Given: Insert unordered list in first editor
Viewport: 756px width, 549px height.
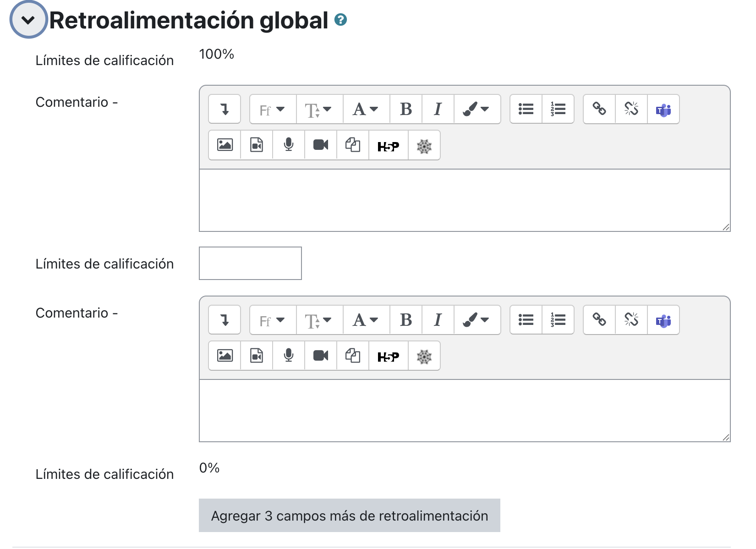Looking at the screenshot, I should [526, 109].
